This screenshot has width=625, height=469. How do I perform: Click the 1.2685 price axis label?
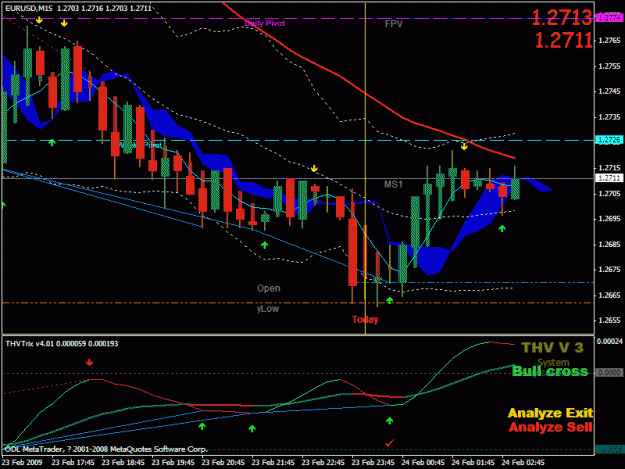pos(609,244)
